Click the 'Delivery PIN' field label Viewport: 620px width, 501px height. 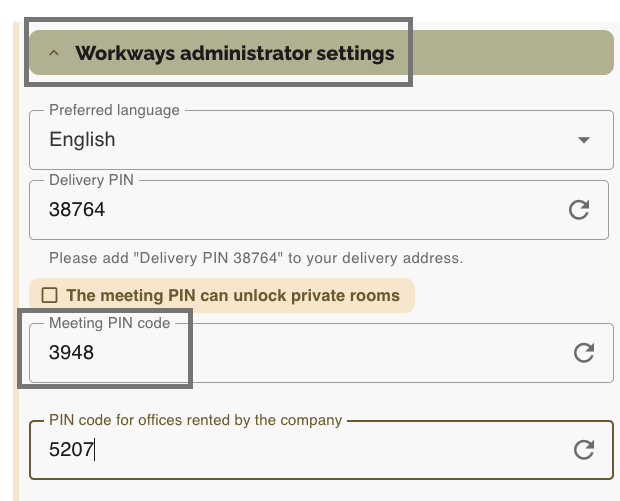91,180
